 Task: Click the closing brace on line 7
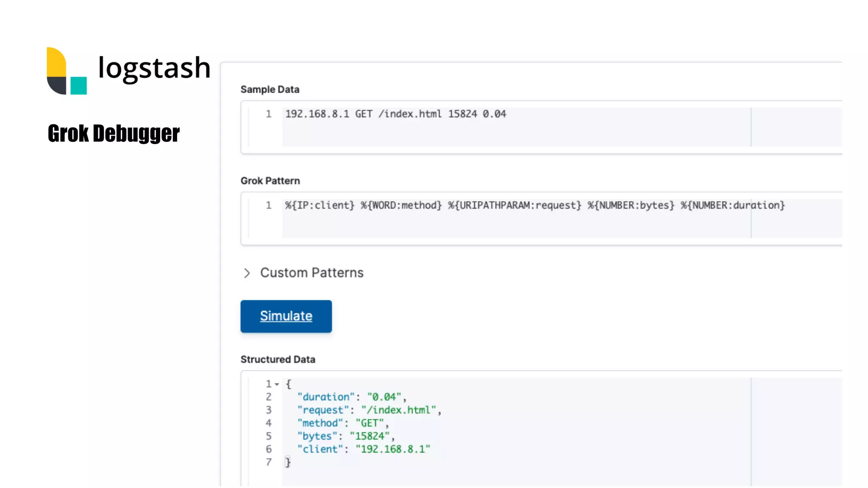(288, 462)
